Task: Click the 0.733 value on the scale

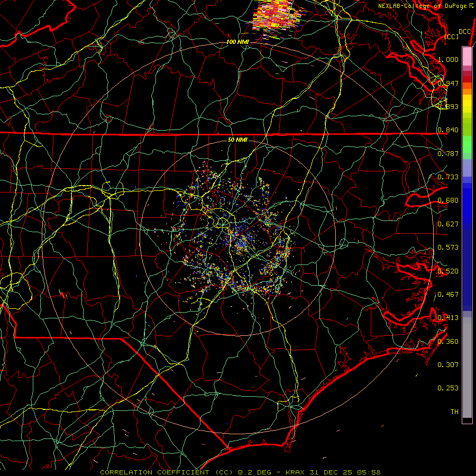Action: 448,177
